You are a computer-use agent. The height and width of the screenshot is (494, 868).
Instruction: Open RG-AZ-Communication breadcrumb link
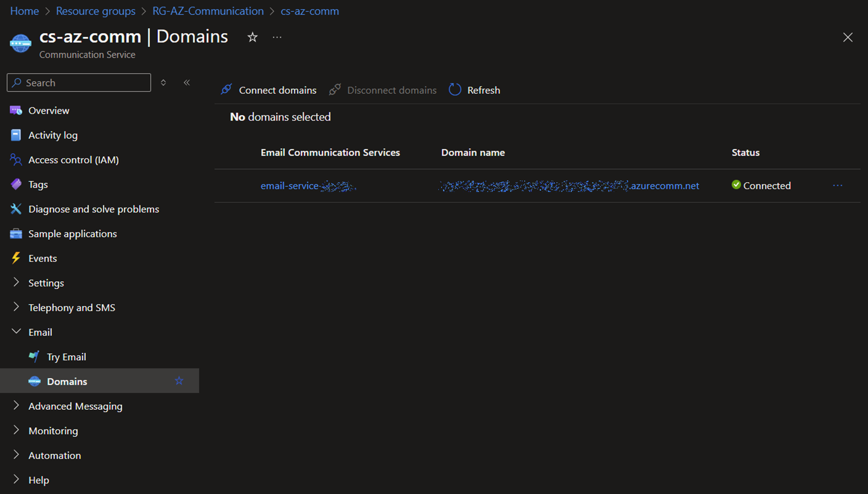pyautogui.click(x=208, y=11)
